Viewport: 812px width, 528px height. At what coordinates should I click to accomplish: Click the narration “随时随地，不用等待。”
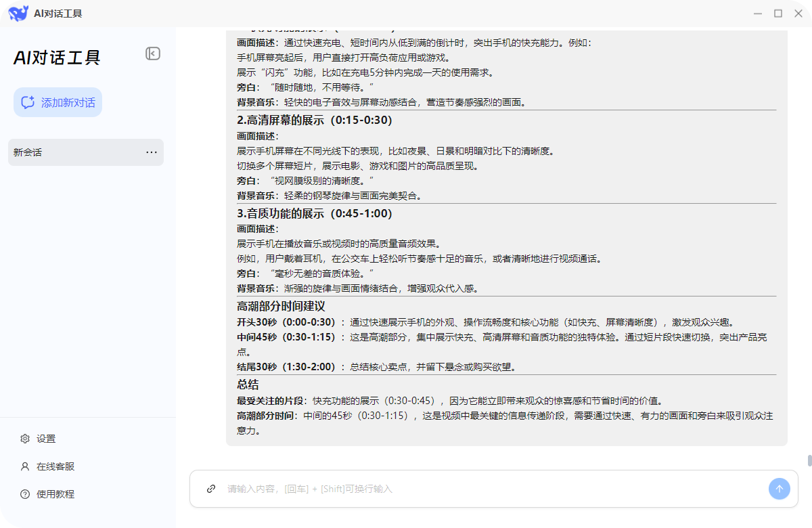[321, 87]
